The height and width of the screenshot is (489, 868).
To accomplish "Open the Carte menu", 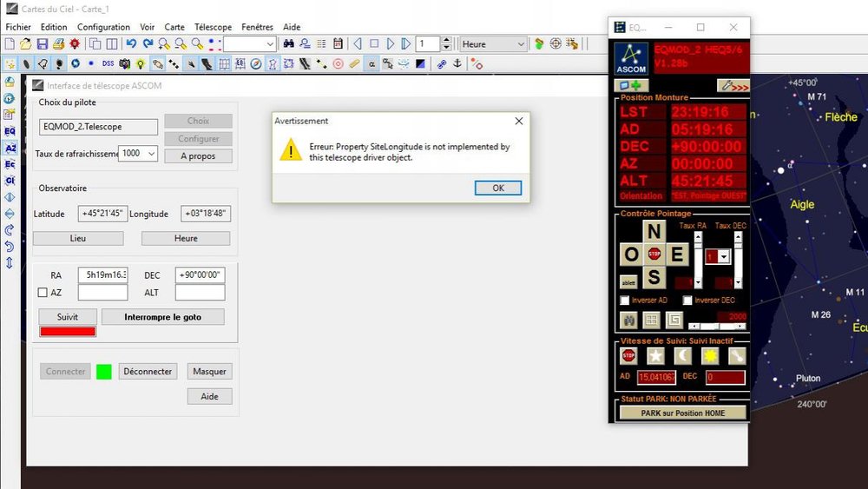I will pyautogui.click(x=174, y=27).
